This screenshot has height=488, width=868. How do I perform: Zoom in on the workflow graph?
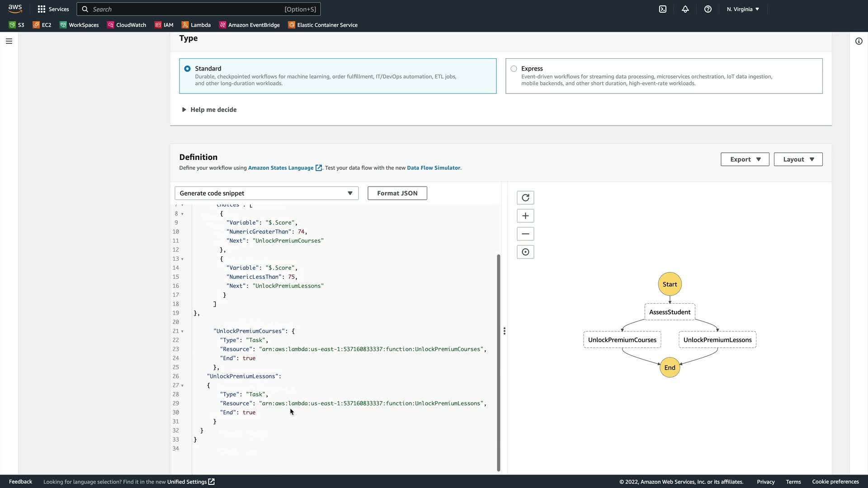pyautogui.click(x=525, y=216)
